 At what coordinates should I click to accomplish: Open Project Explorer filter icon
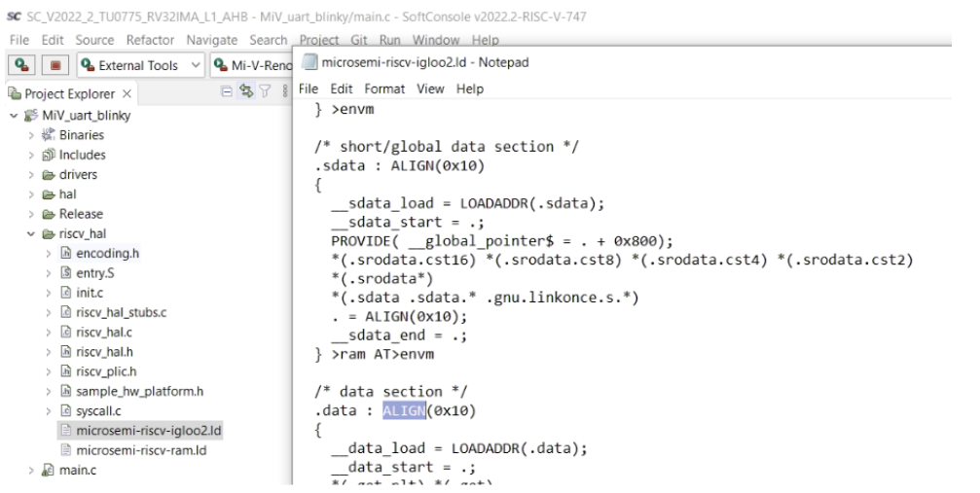[x=266, y=91]
